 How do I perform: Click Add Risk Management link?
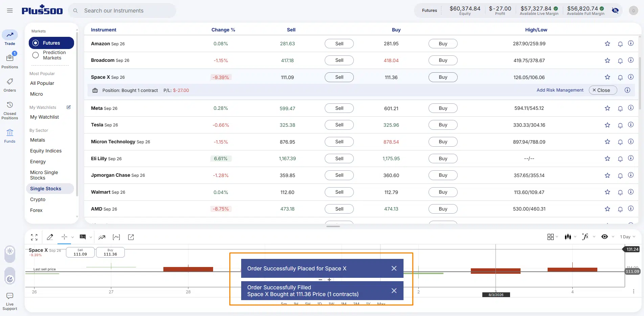pyautogui.click(x=560, y=90)
